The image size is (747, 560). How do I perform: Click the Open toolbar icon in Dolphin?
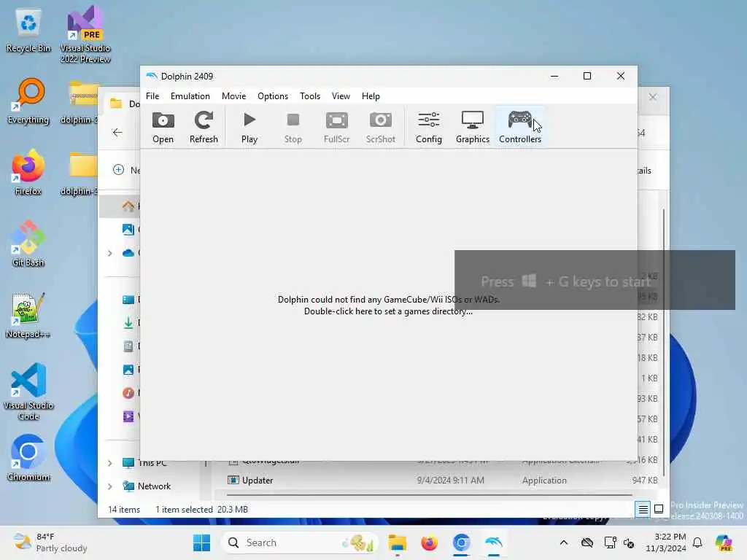163,127
